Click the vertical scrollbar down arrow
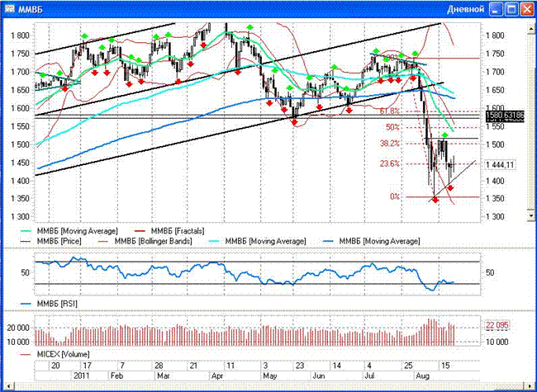537x392 pixels. (x=531, y=216)
